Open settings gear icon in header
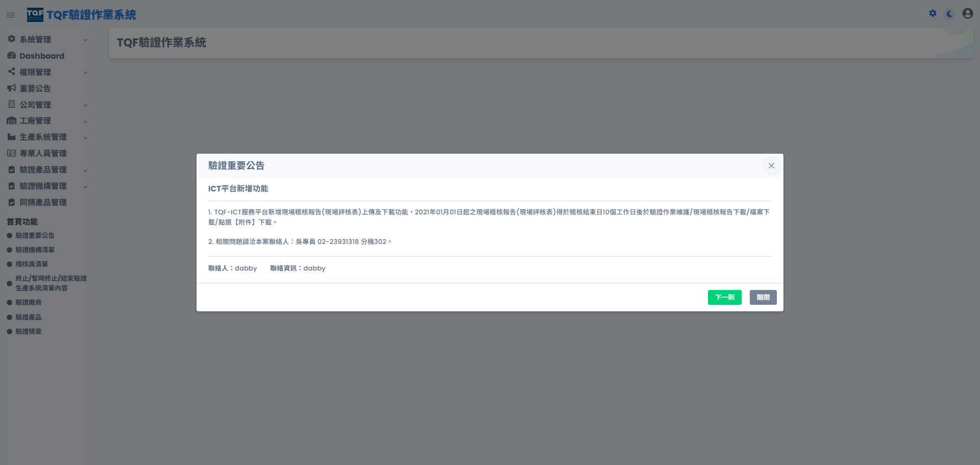Viewport: 980px width, 465px height. [x=933, y=14]
